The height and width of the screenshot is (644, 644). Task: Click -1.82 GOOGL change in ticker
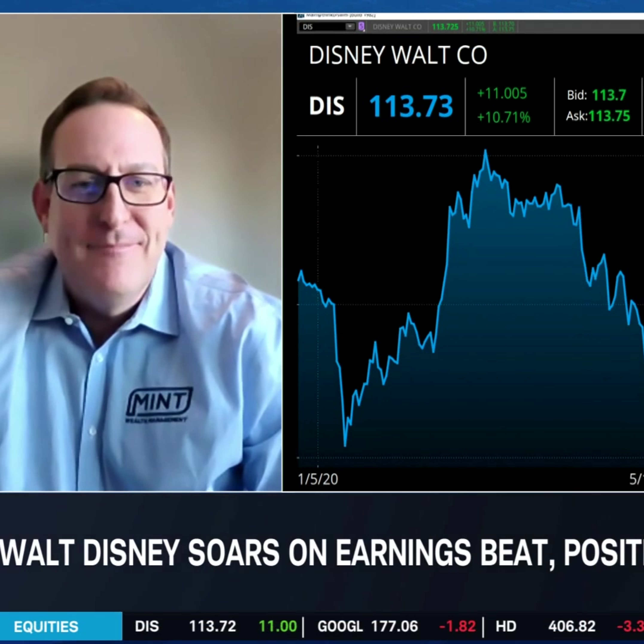[457, 626]
